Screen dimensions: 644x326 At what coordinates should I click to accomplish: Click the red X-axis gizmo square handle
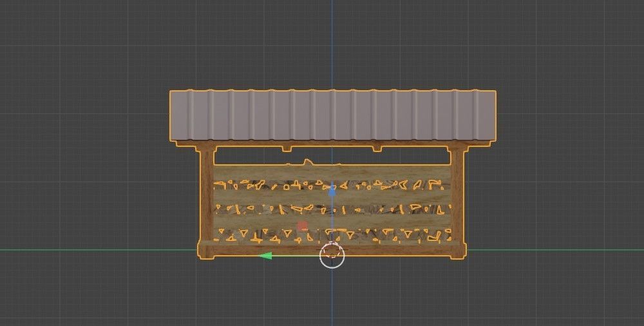tap(302, 227)
